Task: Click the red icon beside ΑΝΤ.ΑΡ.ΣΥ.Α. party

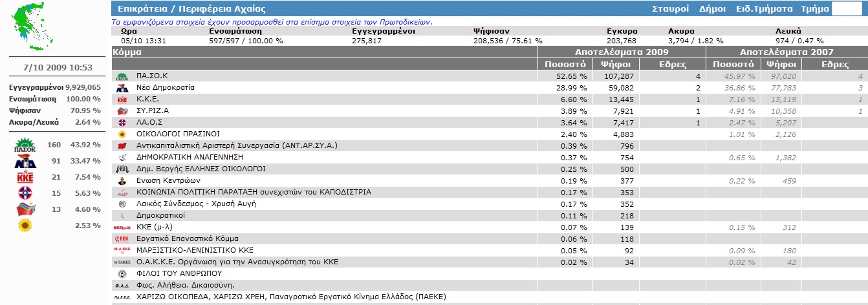Action: [x=122, y=146]
